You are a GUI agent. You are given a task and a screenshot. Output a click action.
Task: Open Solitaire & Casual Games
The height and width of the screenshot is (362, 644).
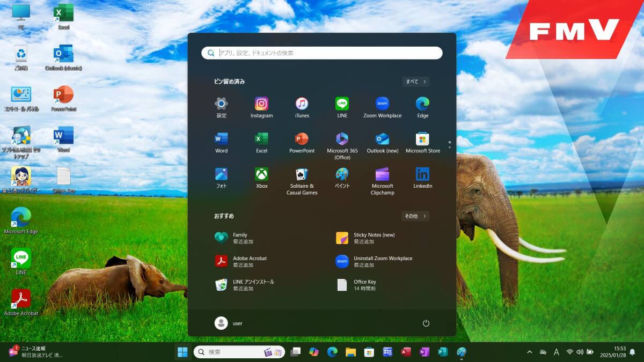point(302,181)
